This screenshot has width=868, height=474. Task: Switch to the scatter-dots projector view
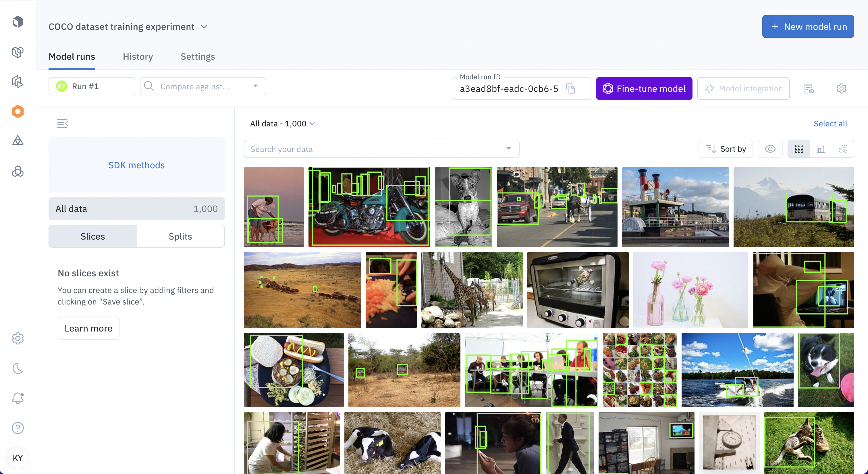click(842, 149)
